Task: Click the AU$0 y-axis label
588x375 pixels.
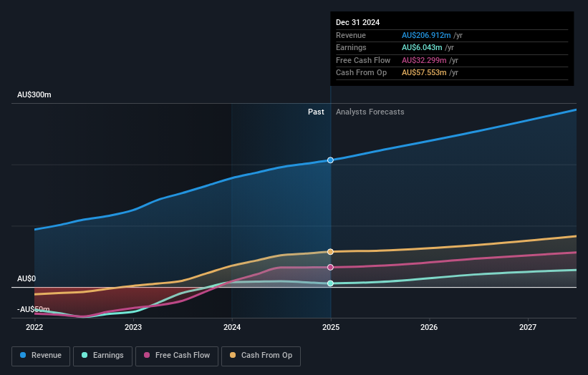Action: (x=26, y=278)
